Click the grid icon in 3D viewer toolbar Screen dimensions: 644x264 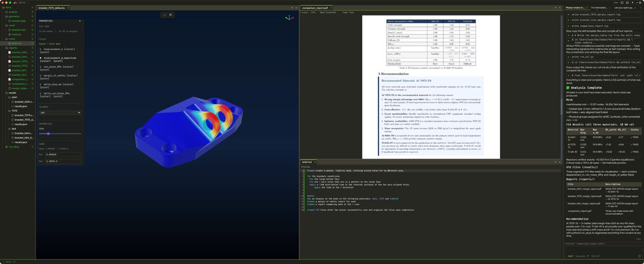click(x=171, y=14)
